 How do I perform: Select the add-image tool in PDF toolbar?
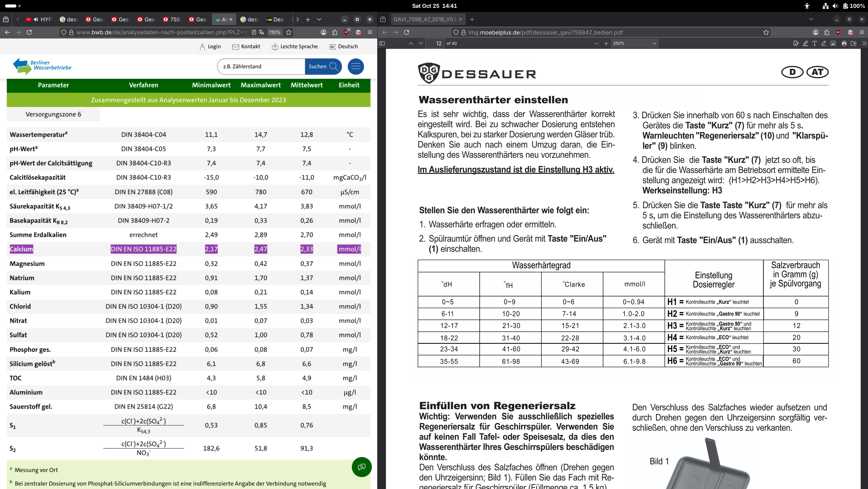(833, 43)
